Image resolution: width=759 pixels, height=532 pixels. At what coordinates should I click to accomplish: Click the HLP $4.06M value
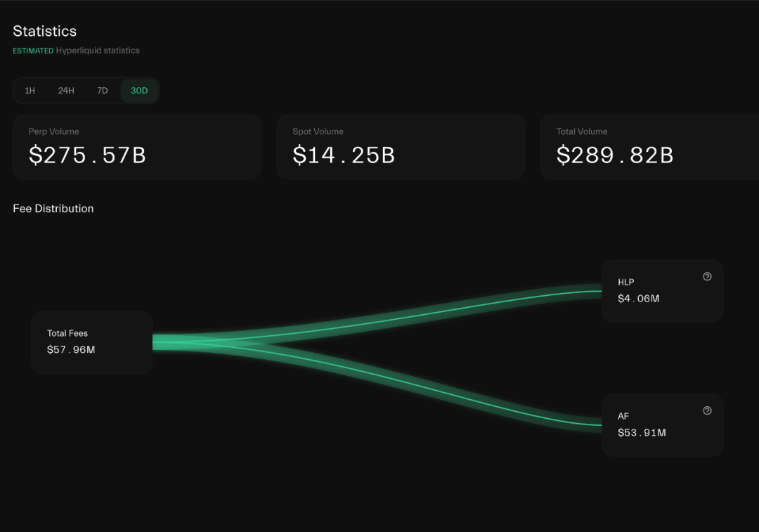638,299
